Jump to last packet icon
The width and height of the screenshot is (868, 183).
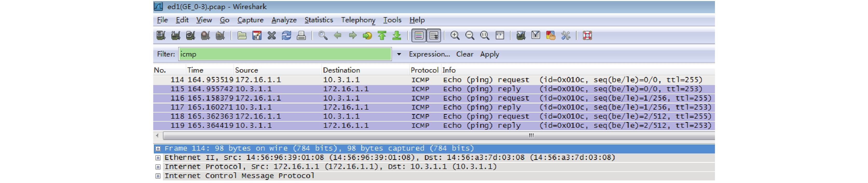coord(397,35)
